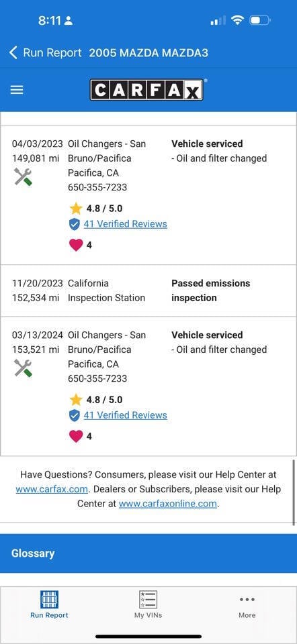Tap the wrench icon for 03/13/2024 service
The height and width of the screenshot is (644, 297).
[x=23, y=368]
